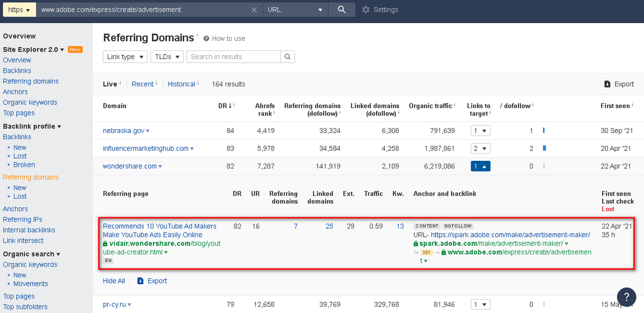This screenshot has width=644, height=313.
Task: Open the spark.adobe.com advertisement-maker anchor URL
Action: [510, 235]
